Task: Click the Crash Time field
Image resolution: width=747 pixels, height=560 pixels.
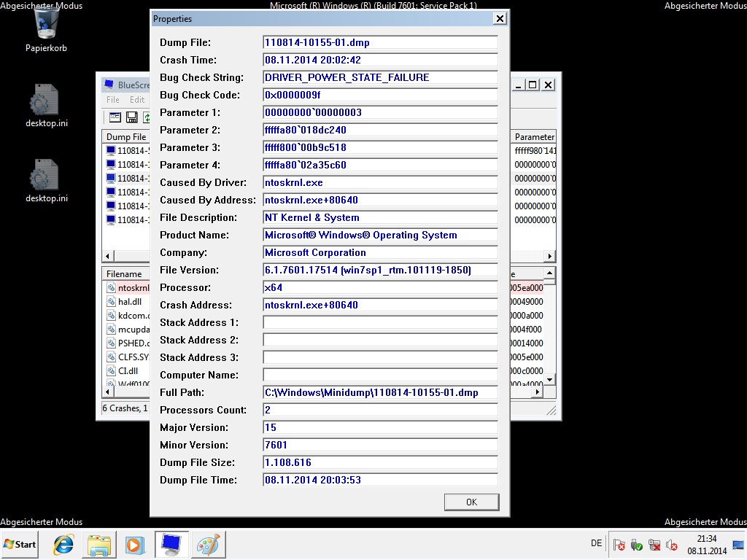Action: [x=380, y=60]
